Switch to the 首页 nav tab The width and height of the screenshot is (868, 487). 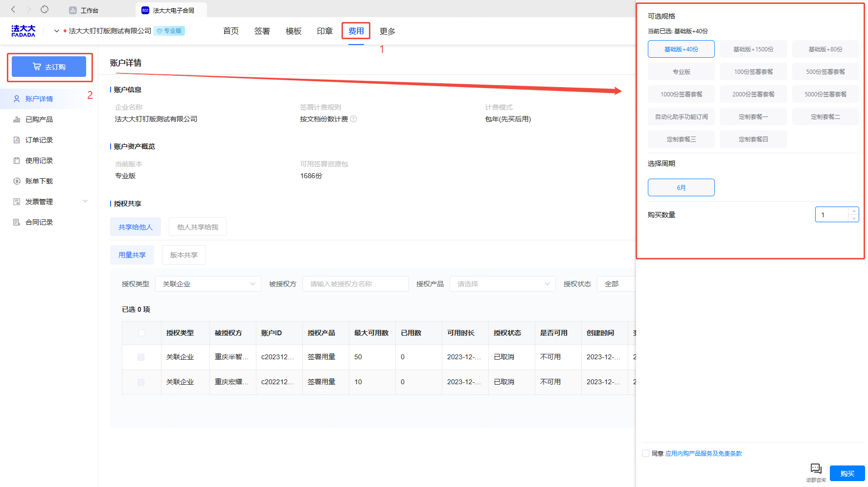[x=231, y=31]
